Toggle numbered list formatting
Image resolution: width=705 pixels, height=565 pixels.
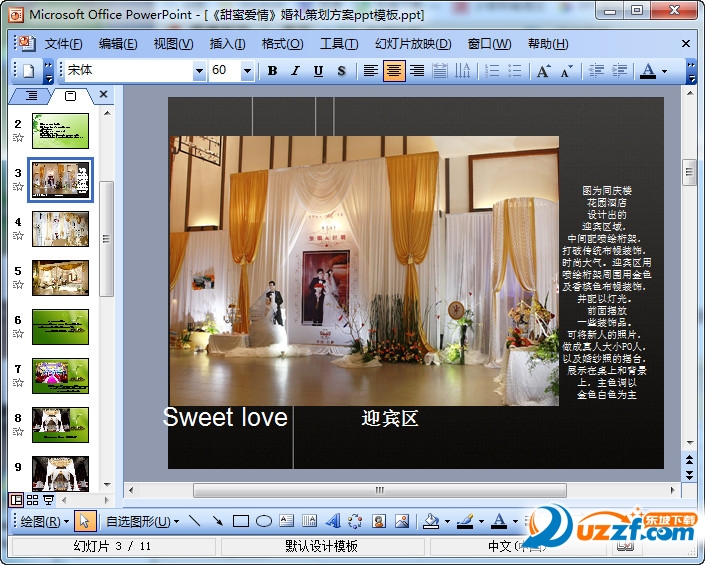click(x=492, y=71)
